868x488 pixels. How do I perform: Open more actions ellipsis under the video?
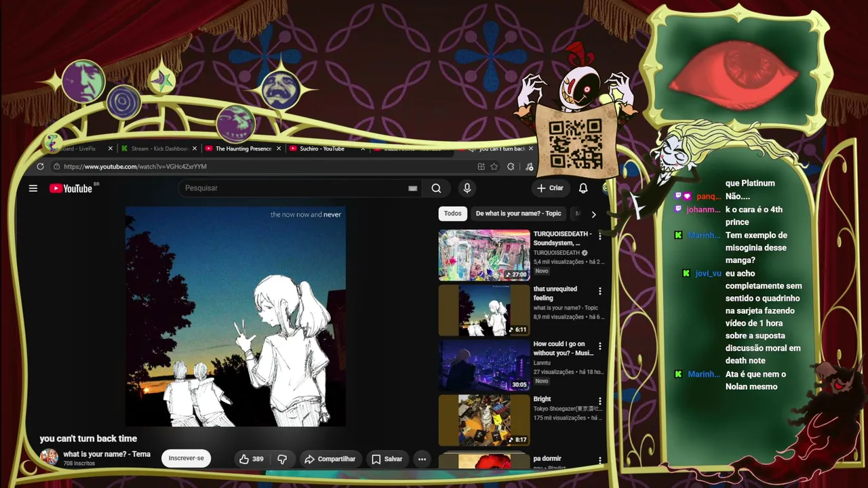point(422,459)
